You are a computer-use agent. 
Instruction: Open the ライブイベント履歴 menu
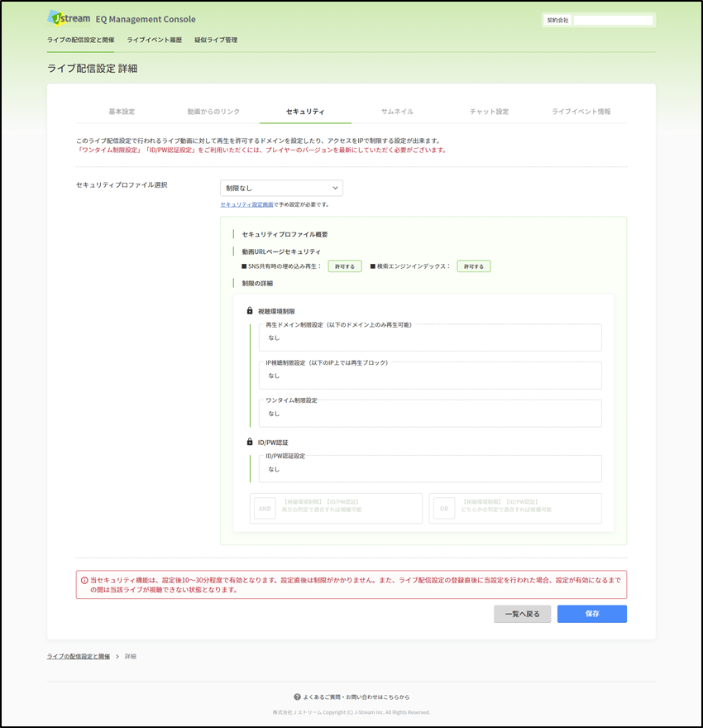[155, 40]
